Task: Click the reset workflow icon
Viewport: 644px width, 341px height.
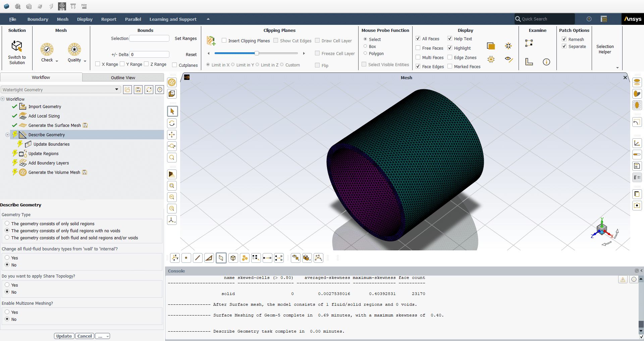Action: tap(149, 90)
